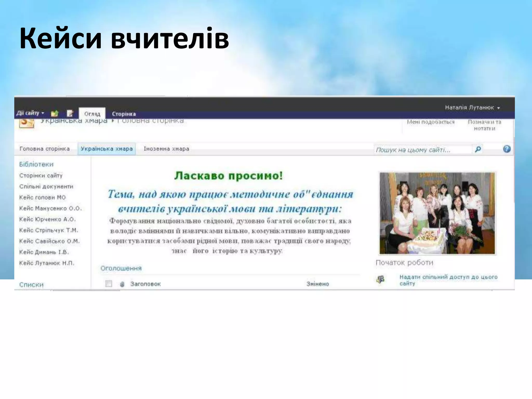Open Надати спільний доступ до цього сайту
Screen dimensions: 532x399
pyautogui.click(x=448, y=280)
